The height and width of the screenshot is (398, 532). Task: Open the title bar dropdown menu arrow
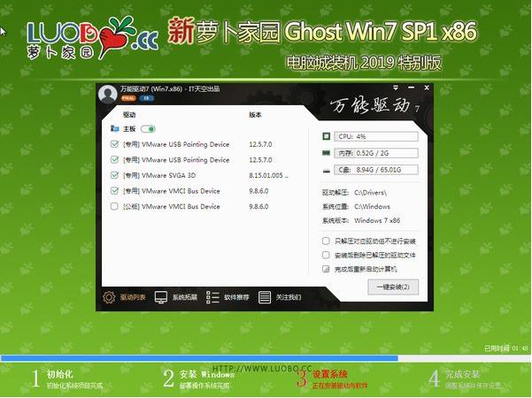pyautogui.click(x=396, y=88)
